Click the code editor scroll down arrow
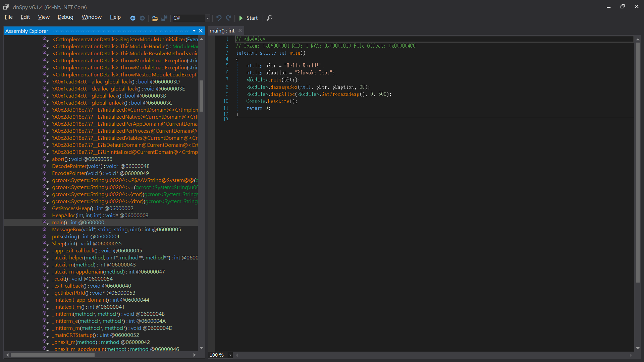 point(638,348)
